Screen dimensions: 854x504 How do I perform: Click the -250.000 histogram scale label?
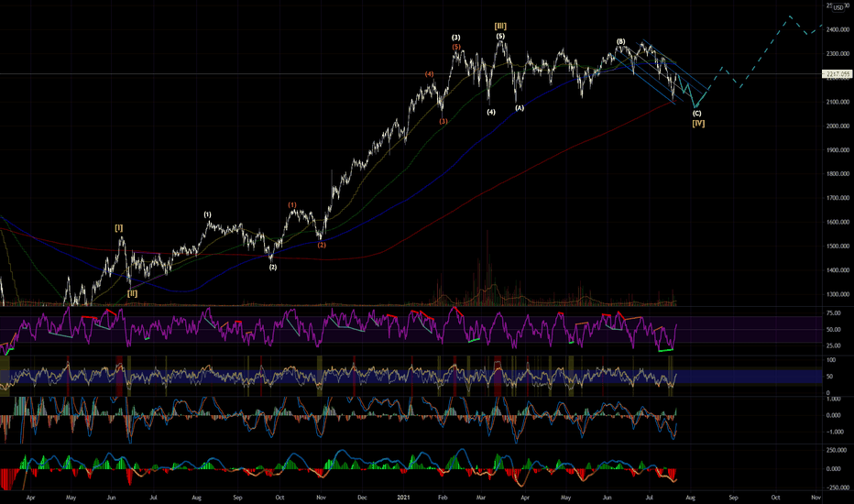point(837,488)
